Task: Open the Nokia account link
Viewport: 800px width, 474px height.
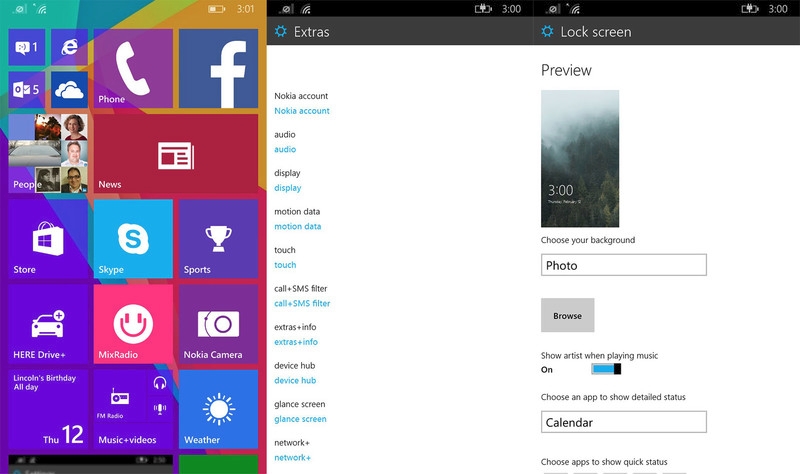Action: 302,111
